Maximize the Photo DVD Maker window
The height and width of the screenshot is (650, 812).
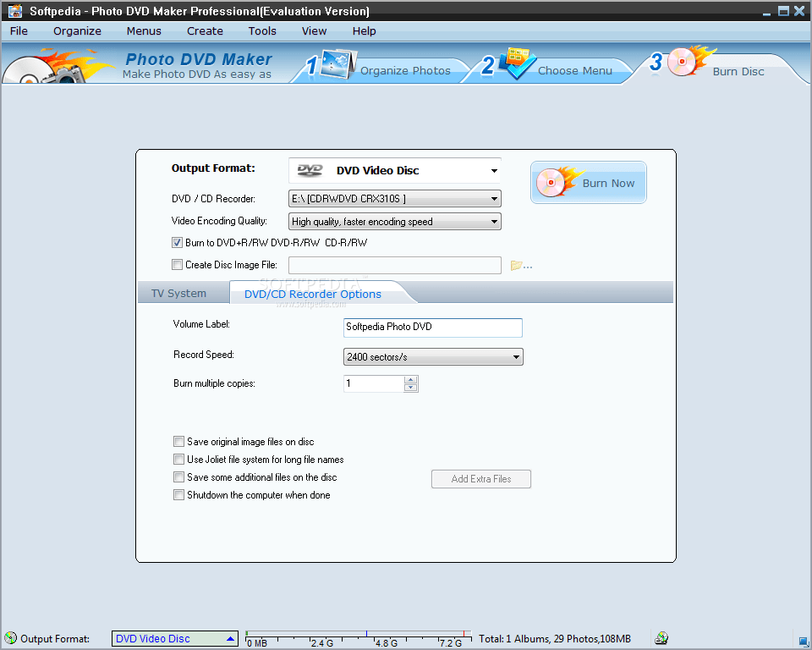click(783, 11)
